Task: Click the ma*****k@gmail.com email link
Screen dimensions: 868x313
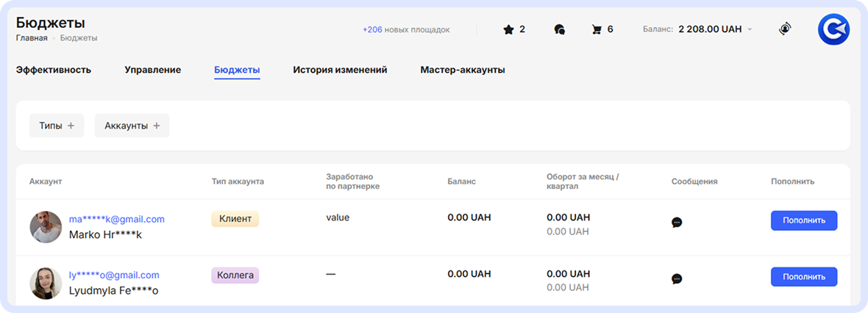Action: tap(117, 219)
